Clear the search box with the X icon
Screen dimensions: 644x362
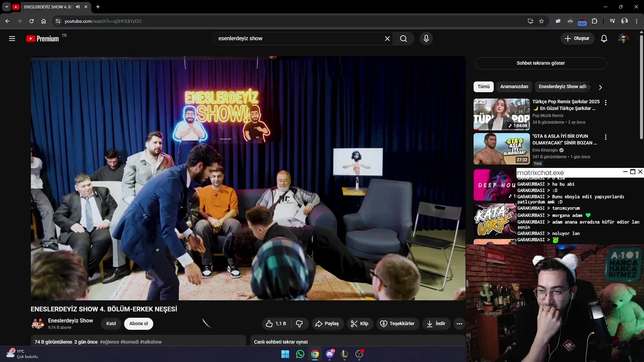click(387, 39)
